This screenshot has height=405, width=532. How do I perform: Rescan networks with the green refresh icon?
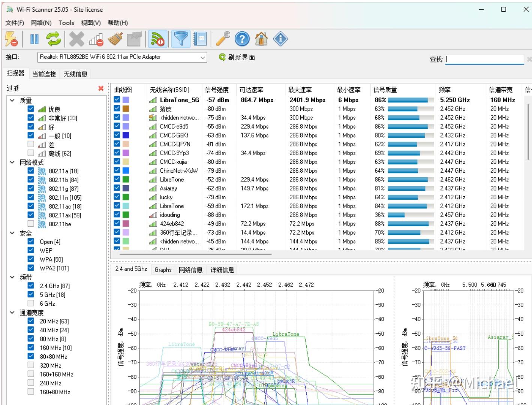tap(54, 39)
